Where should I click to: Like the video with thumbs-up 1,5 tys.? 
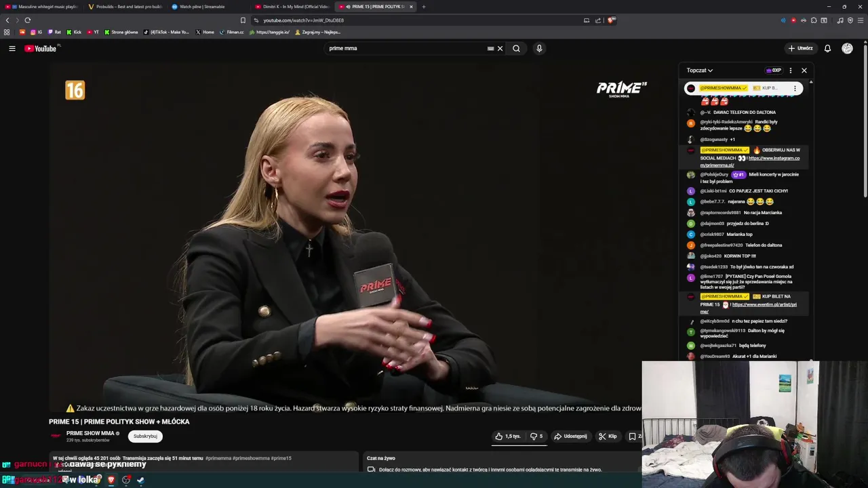click(509, 436)
